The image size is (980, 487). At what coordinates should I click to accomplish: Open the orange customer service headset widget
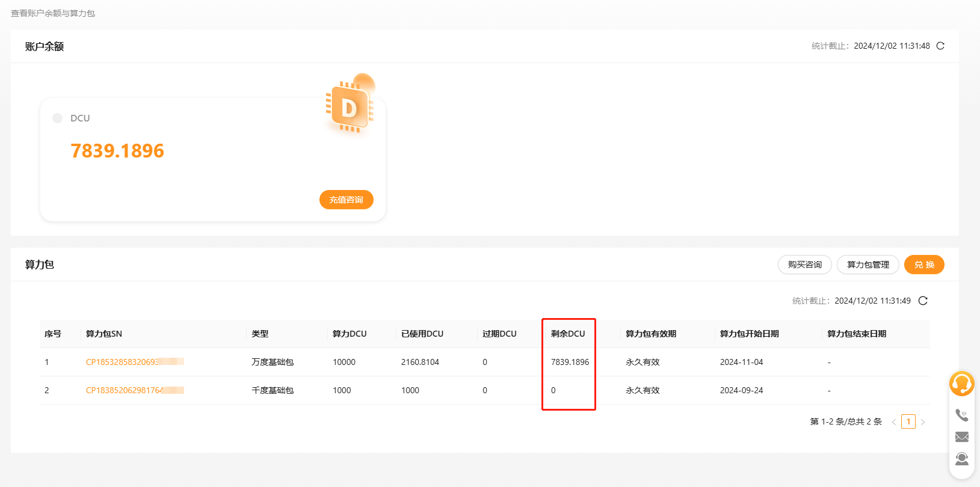(961, 384)
